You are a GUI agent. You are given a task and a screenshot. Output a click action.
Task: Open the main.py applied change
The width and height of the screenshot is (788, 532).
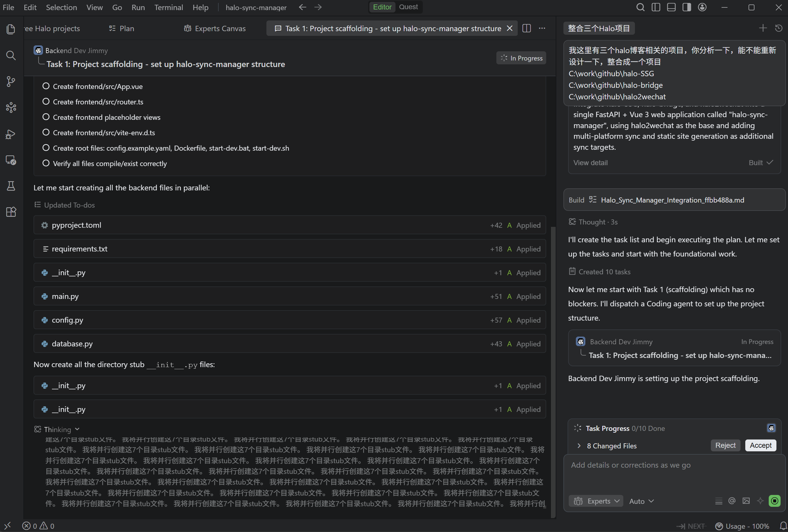point(290,296)
